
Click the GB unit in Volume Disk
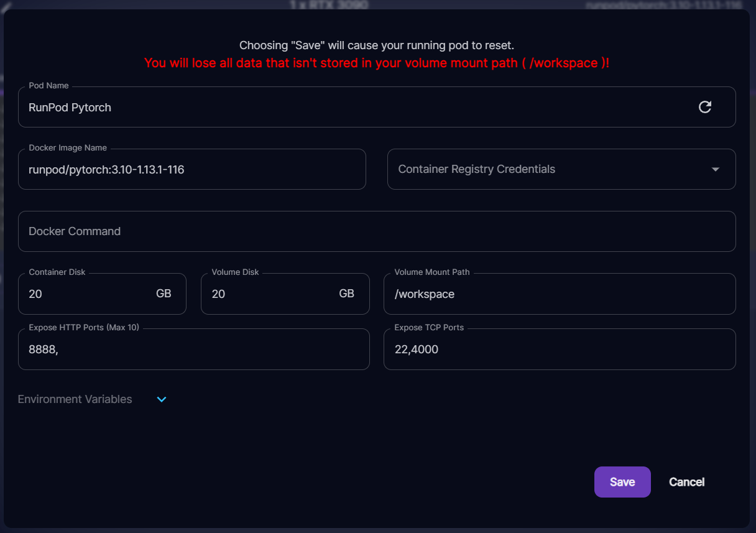[x=347, y=294]
